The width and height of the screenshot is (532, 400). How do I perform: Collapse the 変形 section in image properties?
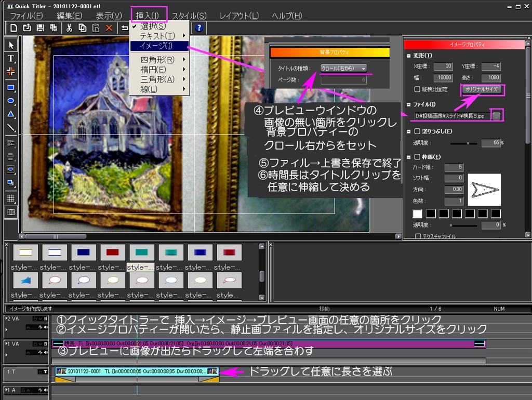pos(408,56)
